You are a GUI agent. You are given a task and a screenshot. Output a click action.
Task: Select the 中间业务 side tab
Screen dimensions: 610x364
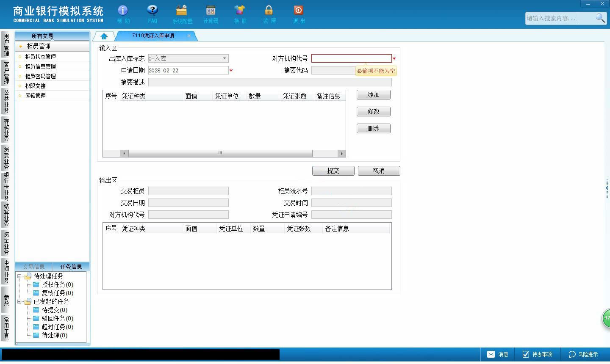pos(6,271)
